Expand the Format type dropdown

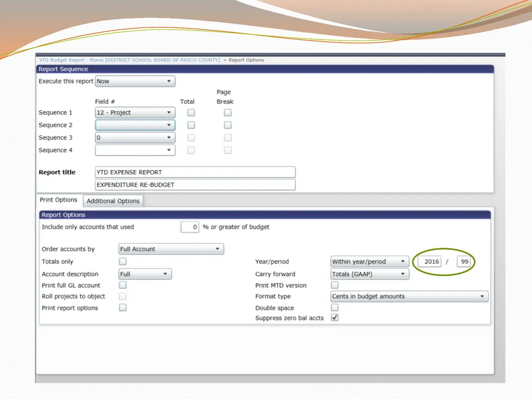coord(409,297)
